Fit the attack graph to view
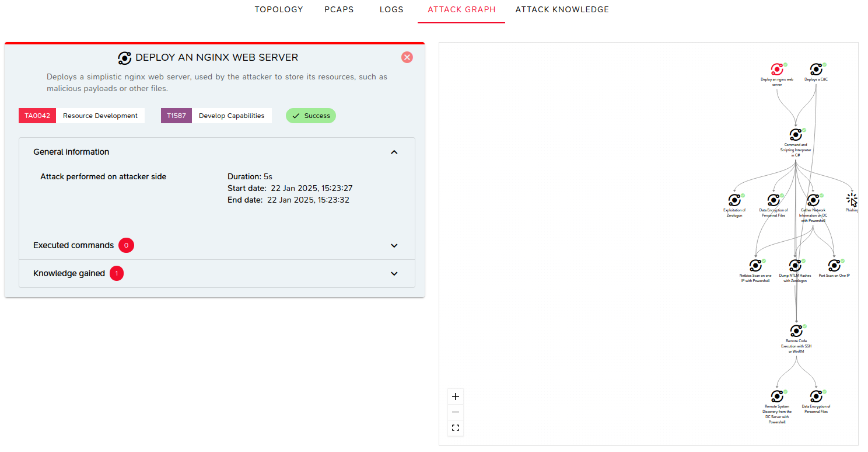 tap(456, 428)
